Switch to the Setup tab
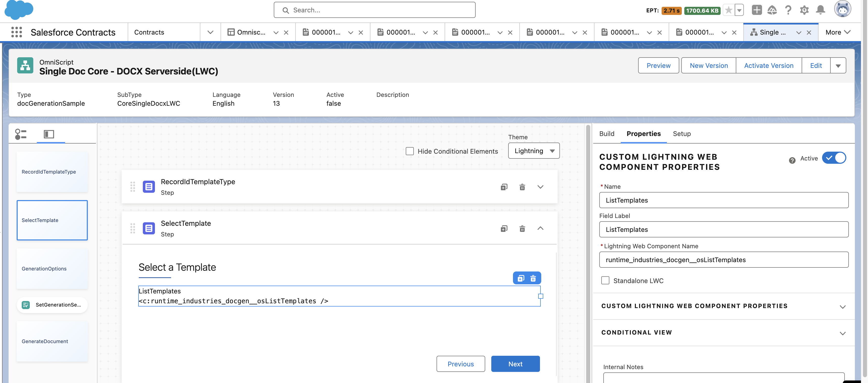 pyautogui.click(x=682, y=134)
